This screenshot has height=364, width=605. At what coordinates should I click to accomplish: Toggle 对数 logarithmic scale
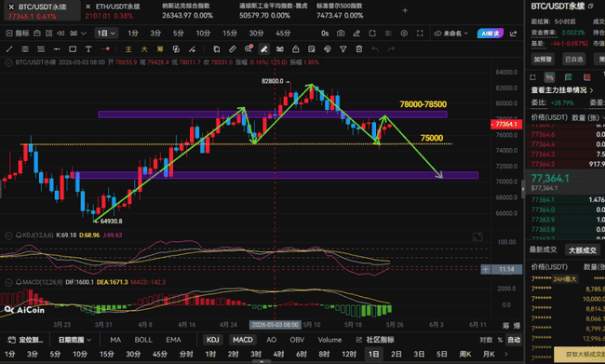tap(486, 340)
